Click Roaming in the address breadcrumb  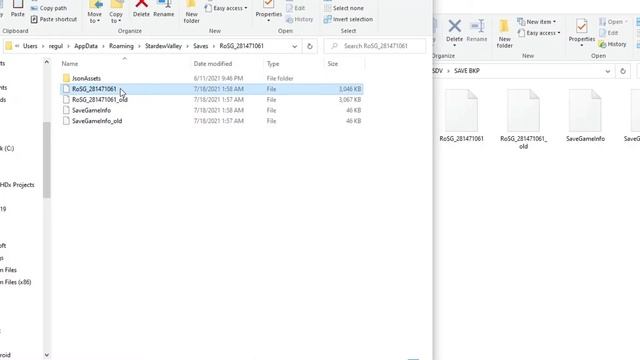121,46
